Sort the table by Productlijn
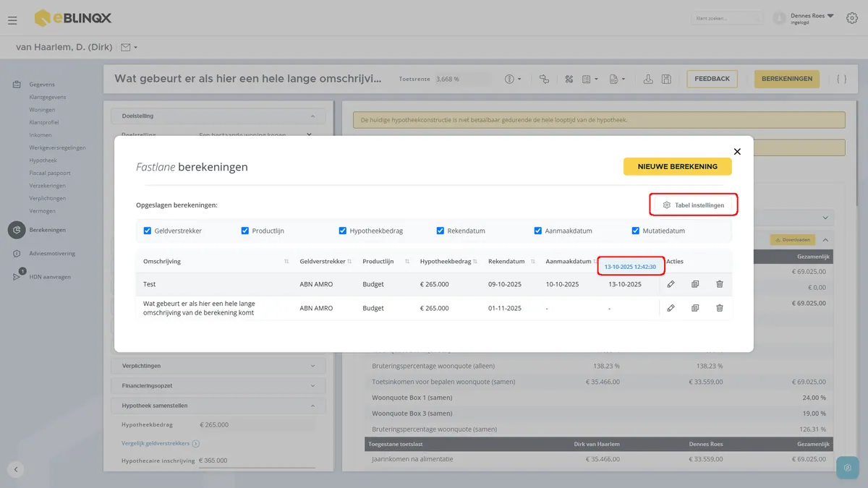Viewport: 868px width, 488px height. coord(409,261)
